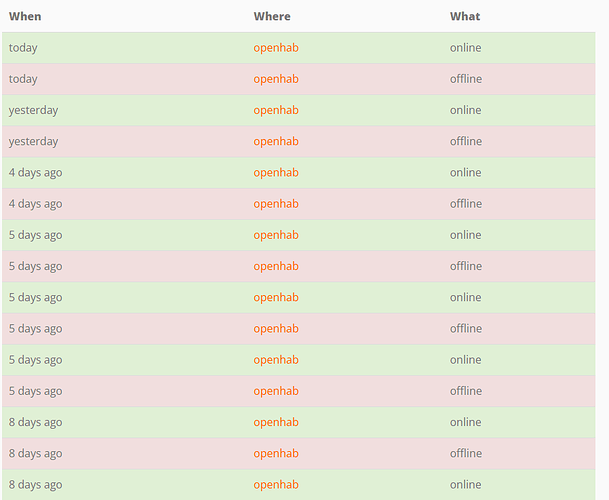The image size is (609, 500).
Task: Click the Where column header
Action: pos(272,16)
